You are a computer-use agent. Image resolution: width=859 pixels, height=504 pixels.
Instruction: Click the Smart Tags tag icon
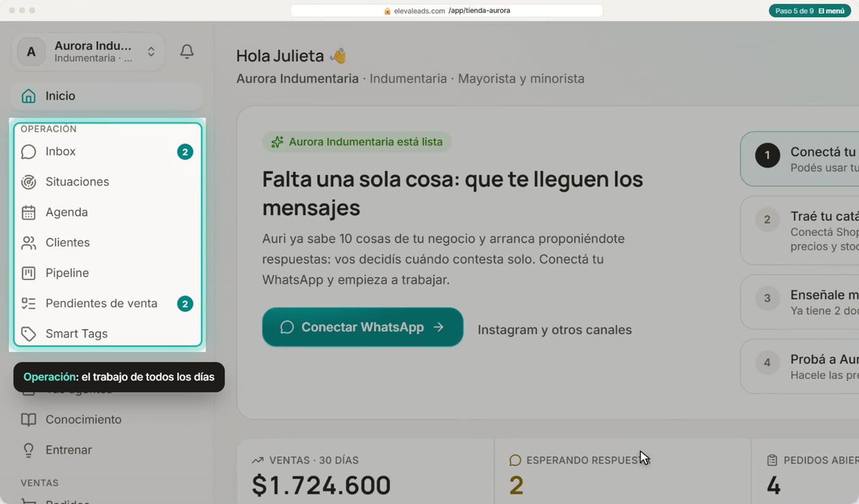coord(28,334)
